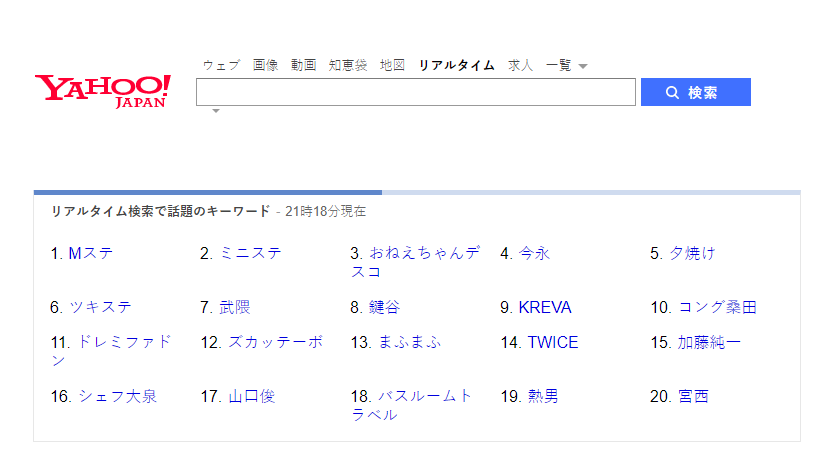Open the ウェブ search tab
The width and height of the screenshot is (836, 472).
221,65
